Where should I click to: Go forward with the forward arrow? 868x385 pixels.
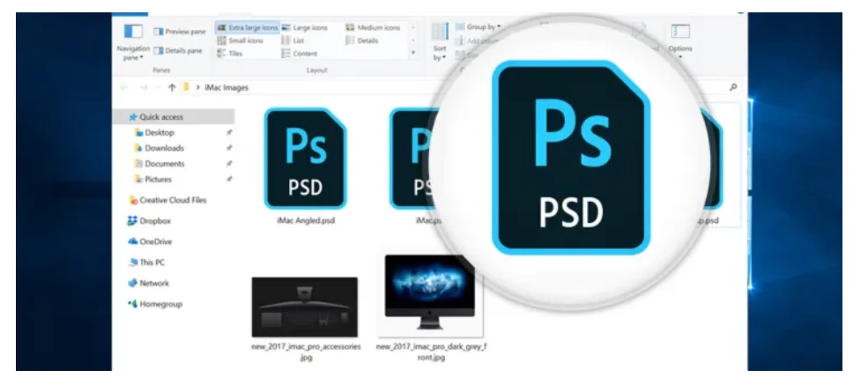coord(144,87)
